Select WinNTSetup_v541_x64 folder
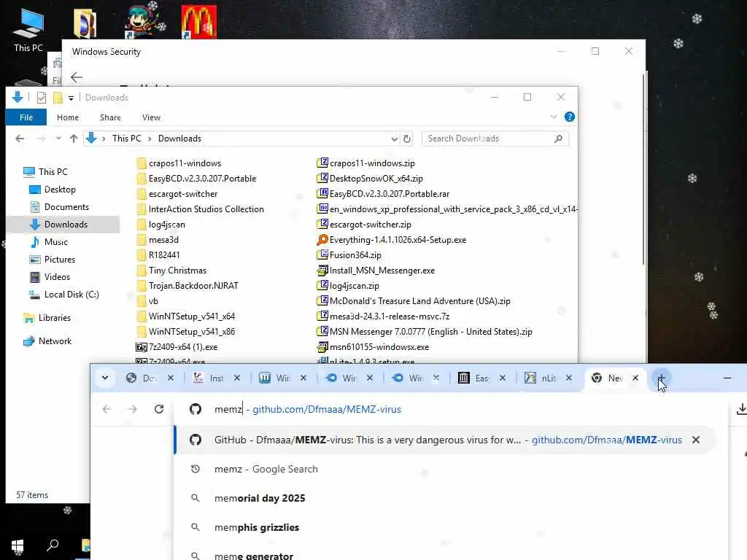The image size is (747, 560). click(186, 316)
